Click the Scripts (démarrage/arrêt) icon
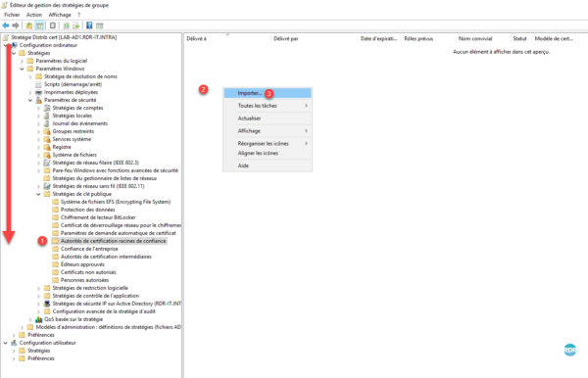Image resolution: width=588 pixels, height=378 pixels. click(x=38, y=84)
